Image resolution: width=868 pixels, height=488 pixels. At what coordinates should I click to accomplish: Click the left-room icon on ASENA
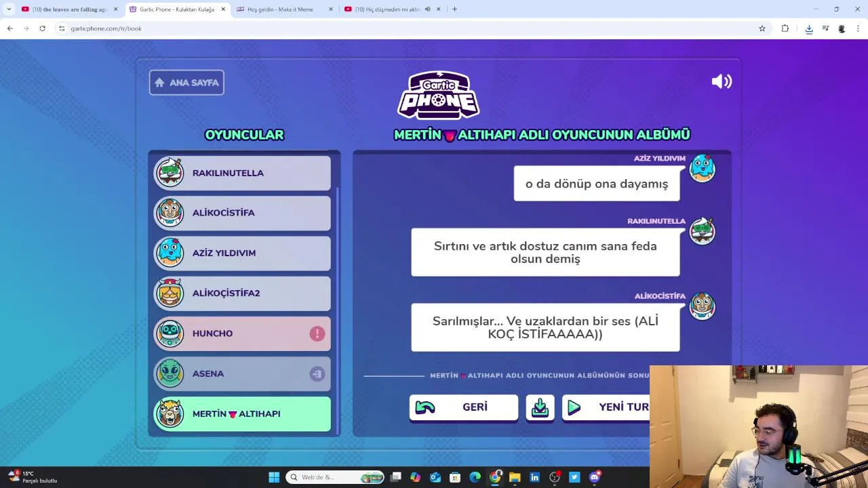[x=317, y=373]
